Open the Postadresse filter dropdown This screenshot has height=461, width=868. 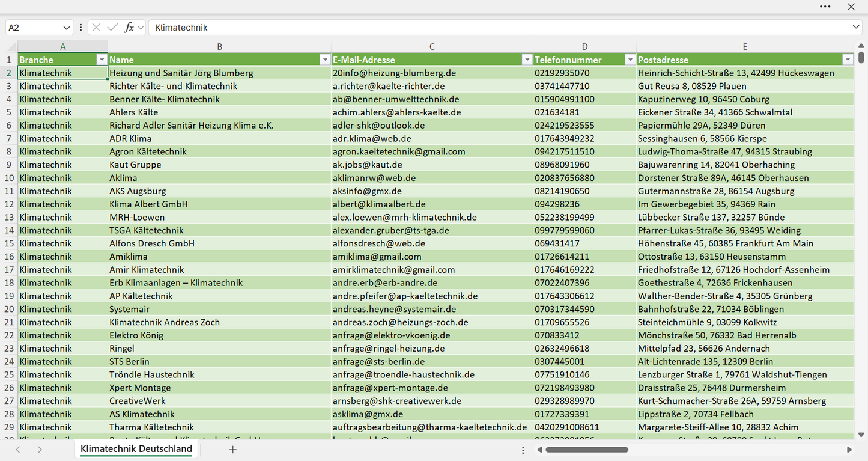(x=848, y=60)
